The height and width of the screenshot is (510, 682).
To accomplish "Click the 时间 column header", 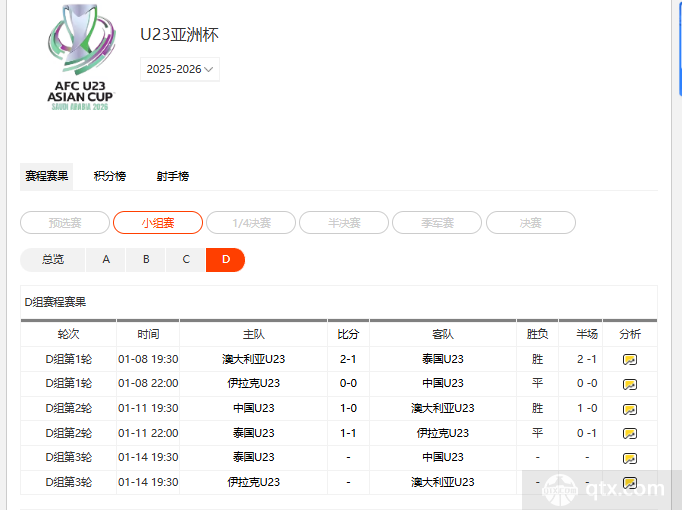I will [x=148, y=334].
